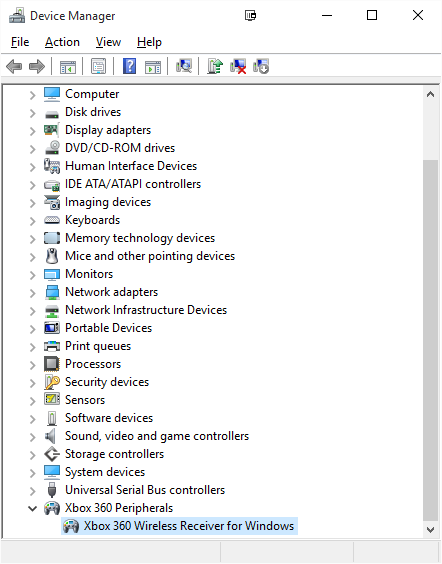
Task: Click the Disk drives icon
Action: pyautogui.click(x=52, y=114)
